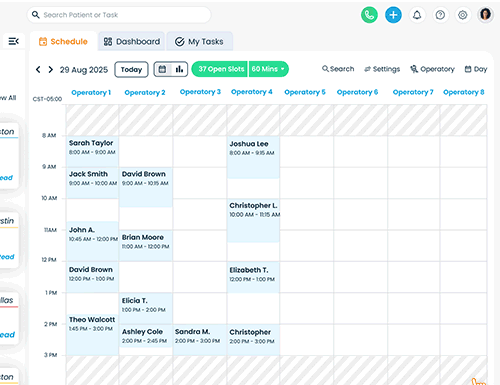Viewport: 500px width, 385px height.
Task: Click the Today button
Action: click(x=131, y=69)
